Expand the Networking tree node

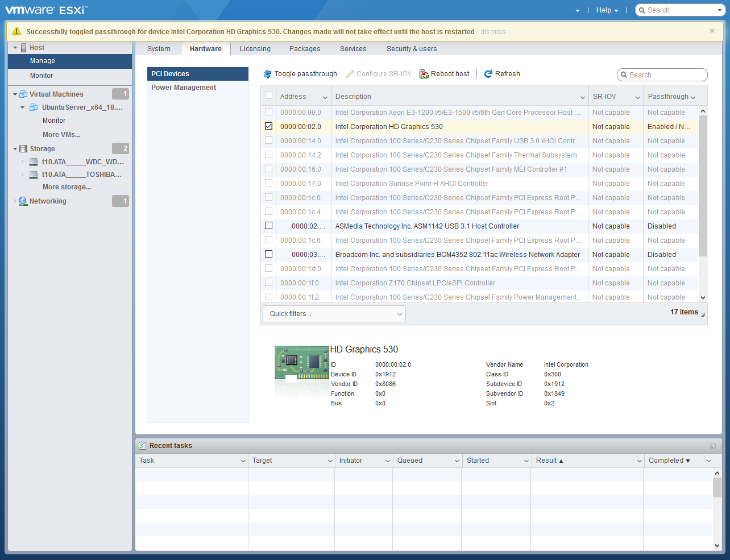[15, 201]
